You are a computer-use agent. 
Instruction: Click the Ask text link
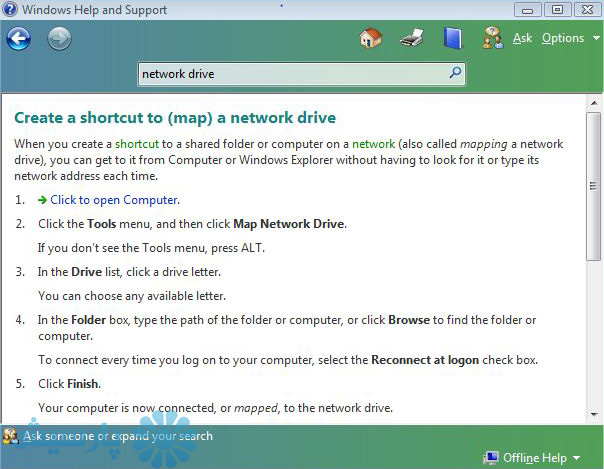522,38
